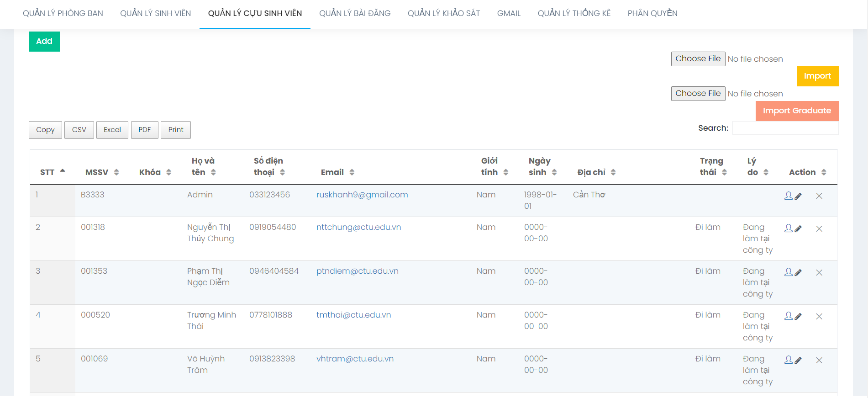Delete Võ Huỳnh Trâm's row
868x398 pixels.
tap(819, 360)
